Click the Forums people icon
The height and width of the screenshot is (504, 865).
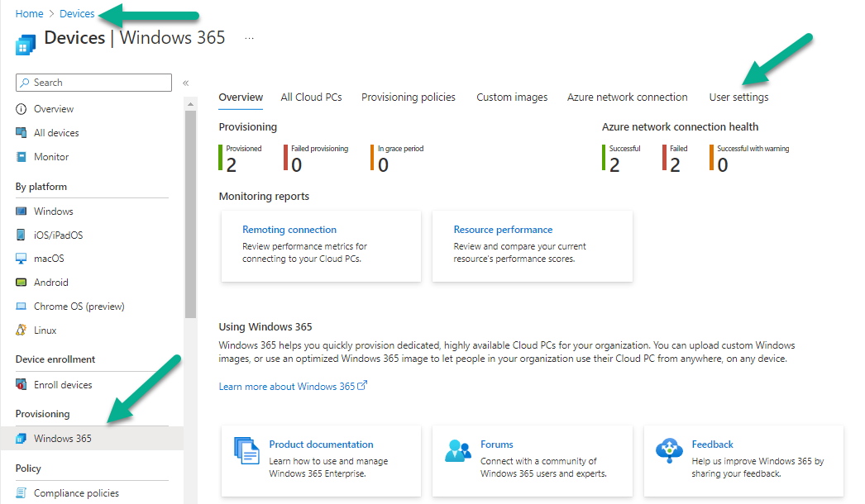click(458, 450)
